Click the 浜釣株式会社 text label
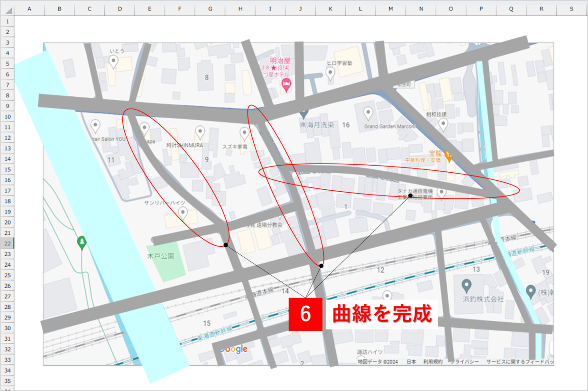This screenshot has height=391, width=588. click(483, 299)
